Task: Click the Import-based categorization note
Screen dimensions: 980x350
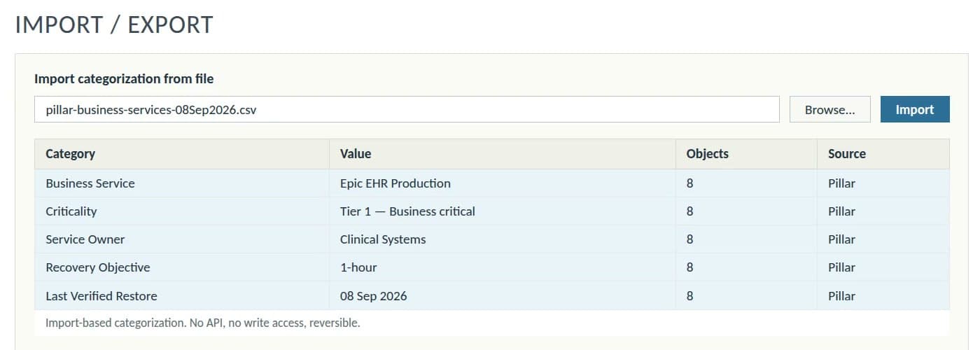Action: pyautogui.click(x=202, y=323)
